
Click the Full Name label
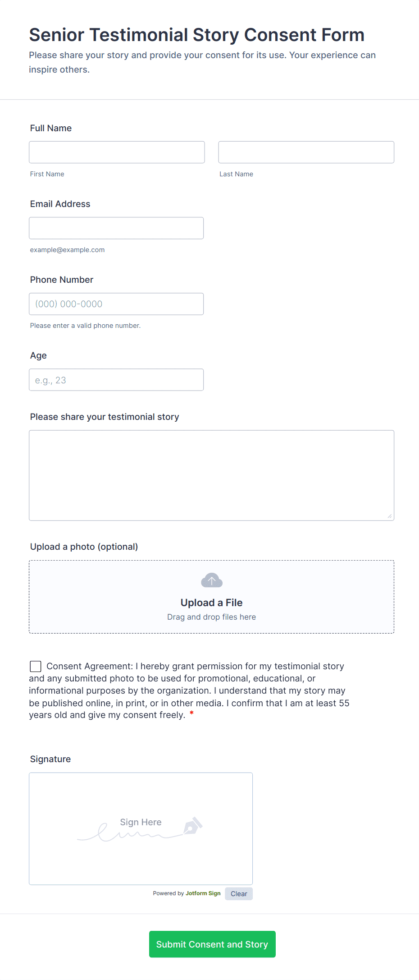tap(51, 128)
